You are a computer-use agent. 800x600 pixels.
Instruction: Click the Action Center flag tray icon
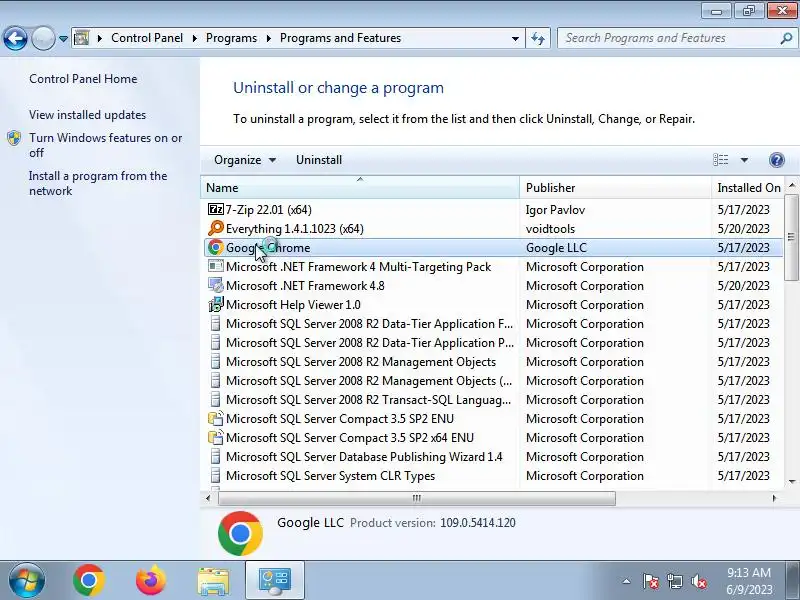click(651, 581)
